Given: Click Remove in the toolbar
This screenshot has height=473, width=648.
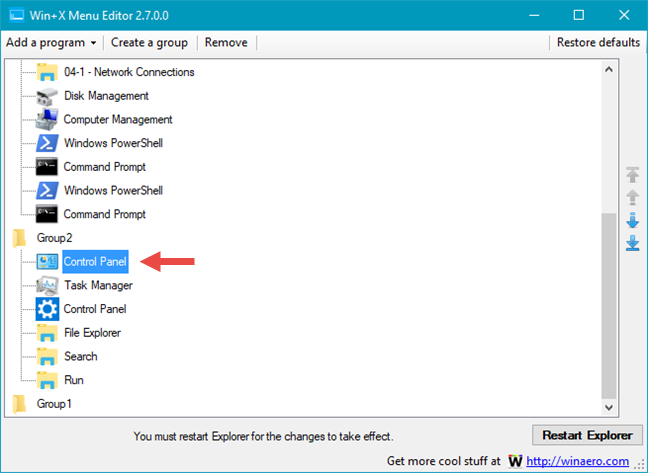Looking at the screenshot, I should coord(226,43).
